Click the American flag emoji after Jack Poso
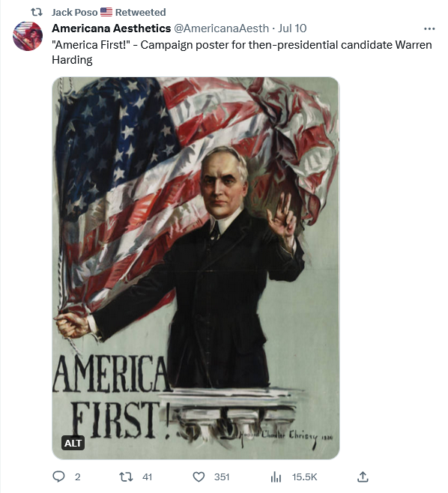Screen dimensions: 448x493 coord(106,12)
